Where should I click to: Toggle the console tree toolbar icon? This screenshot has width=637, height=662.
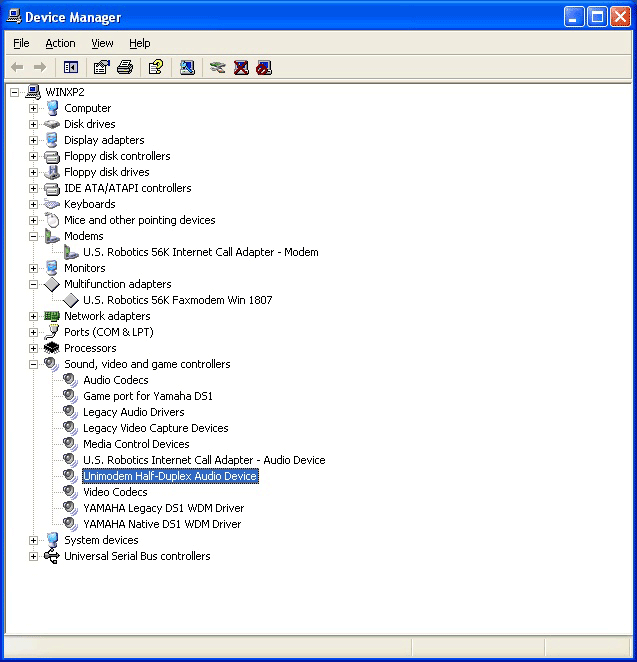click(71, 67)
